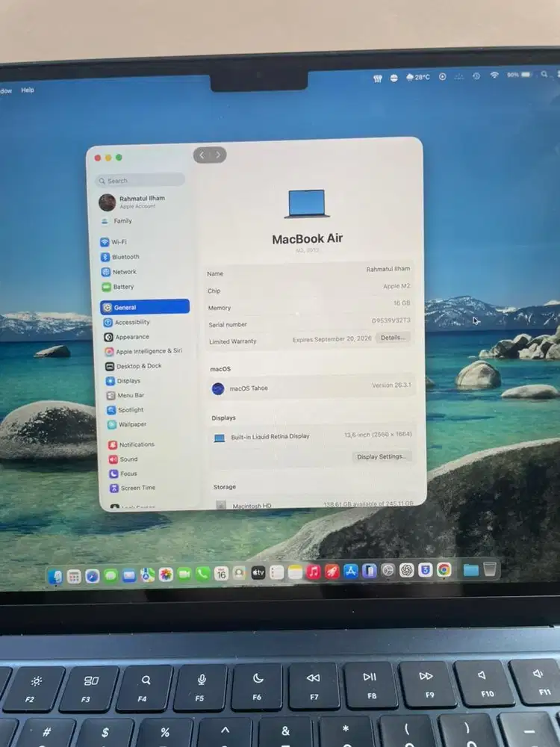
Task: Select Network in the sidebar
Action: 119,272
